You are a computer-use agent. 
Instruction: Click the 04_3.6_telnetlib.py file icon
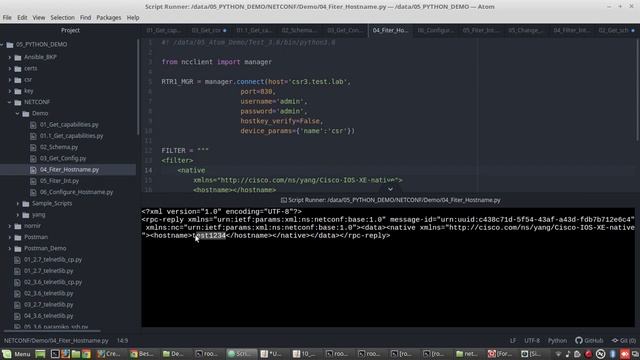point(18,316)
